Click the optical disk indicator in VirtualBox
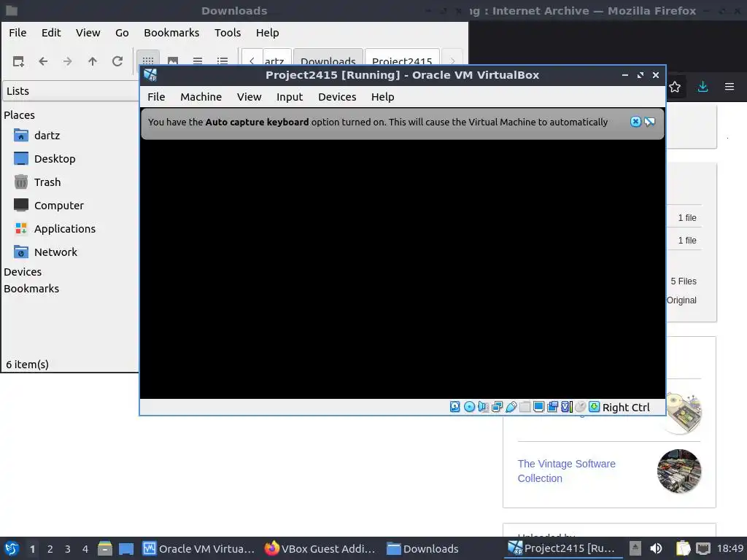Screen dimensions: 747x560 [x=469, y=407]
